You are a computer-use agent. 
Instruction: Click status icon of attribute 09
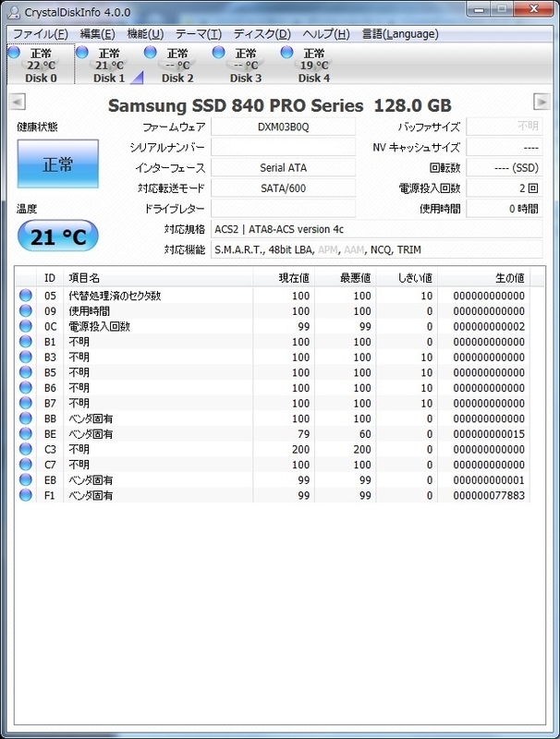(26, 311)
